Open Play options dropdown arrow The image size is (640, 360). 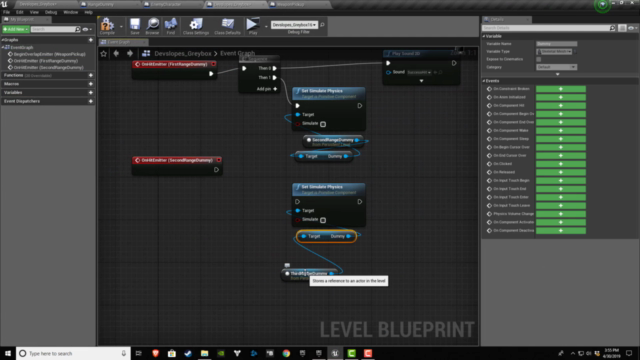[266, 27]
